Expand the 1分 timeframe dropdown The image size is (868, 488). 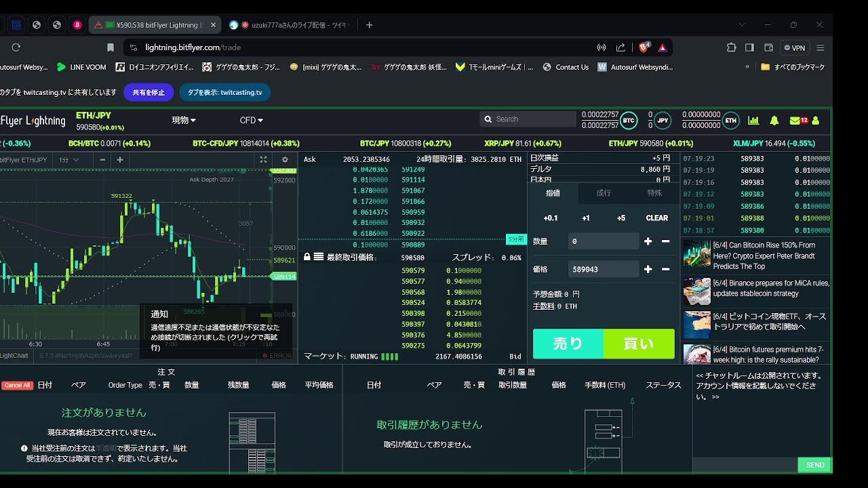69,160
